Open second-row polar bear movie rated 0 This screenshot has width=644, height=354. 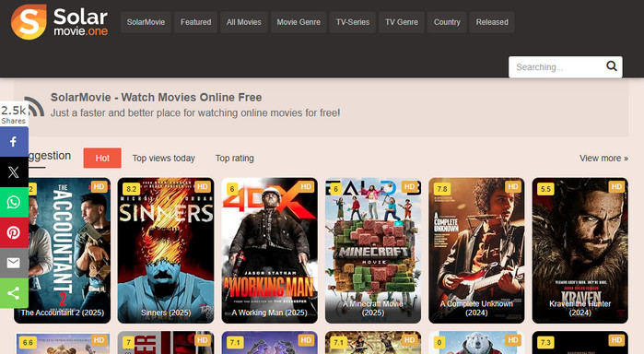click(476, 343)
